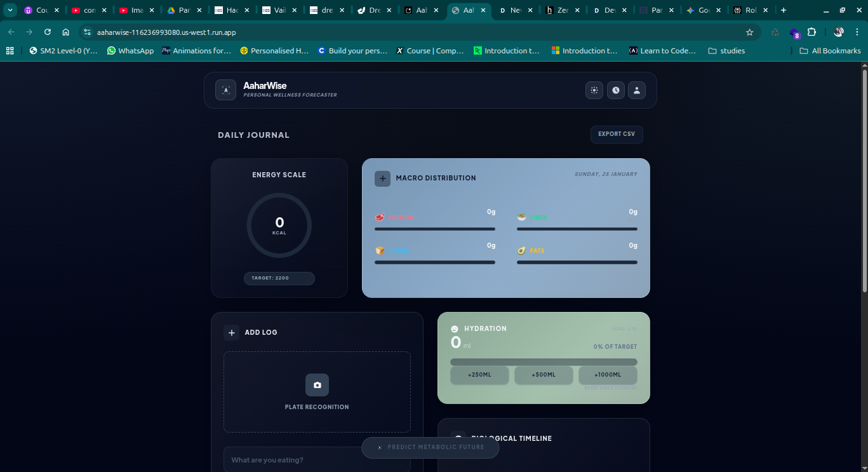This screenshot has width=868, height=472.
Task: Click Predict Metabolic Future button
Action: pyautogui.click(x=430, y=447)
